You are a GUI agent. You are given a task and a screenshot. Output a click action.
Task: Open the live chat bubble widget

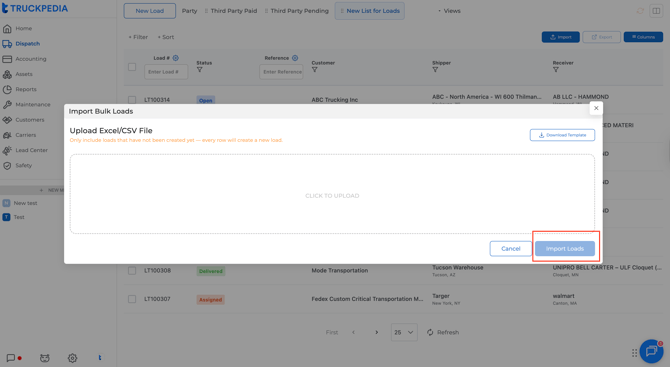click(651, 351)
